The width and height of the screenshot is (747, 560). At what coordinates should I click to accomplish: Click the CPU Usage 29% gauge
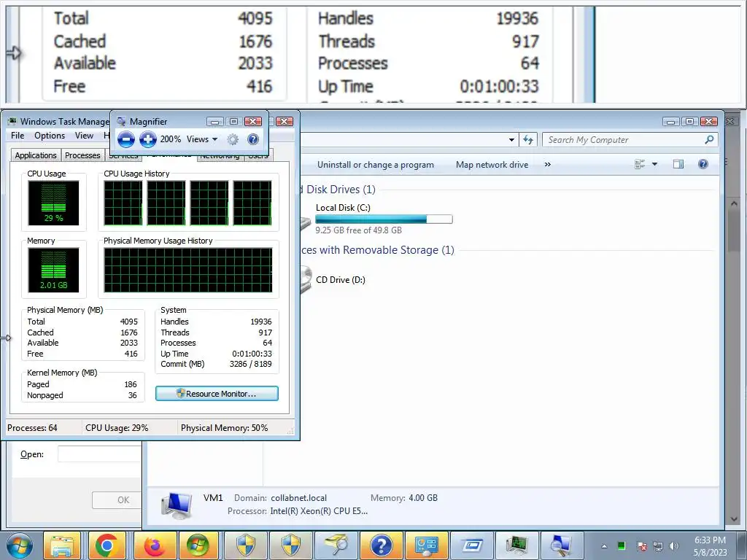pos(53,203)
